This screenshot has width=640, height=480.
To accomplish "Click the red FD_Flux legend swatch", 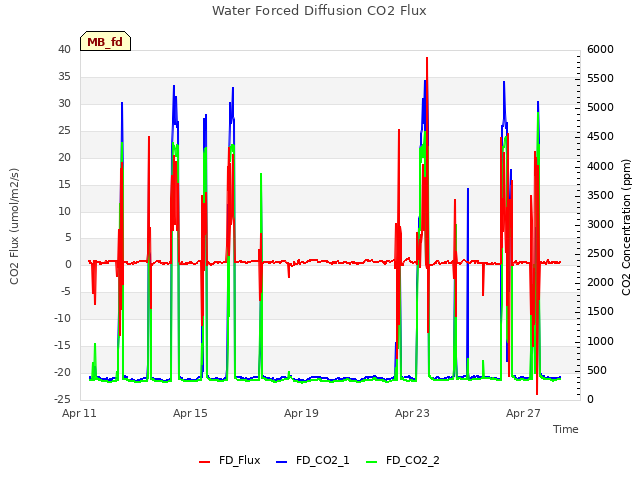I will tap(204, 462).
